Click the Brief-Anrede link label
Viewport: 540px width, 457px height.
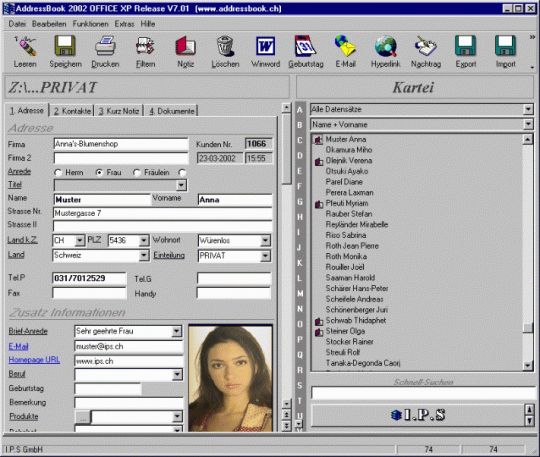[x=28, y=331]
